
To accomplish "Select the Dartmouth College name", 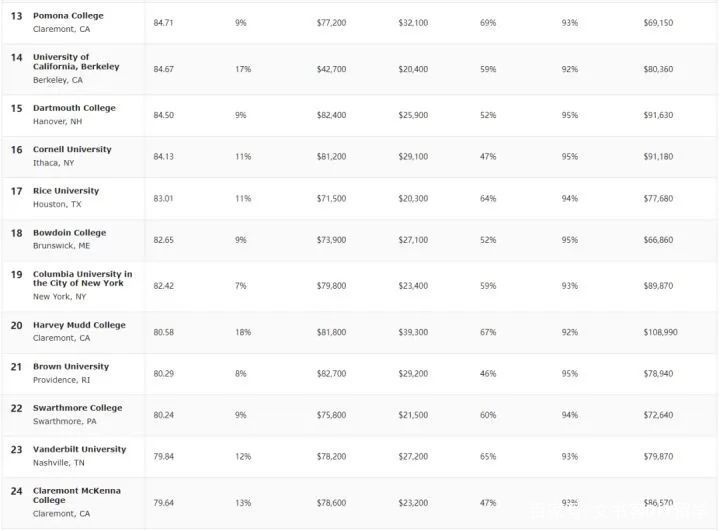I will [74, 108].
